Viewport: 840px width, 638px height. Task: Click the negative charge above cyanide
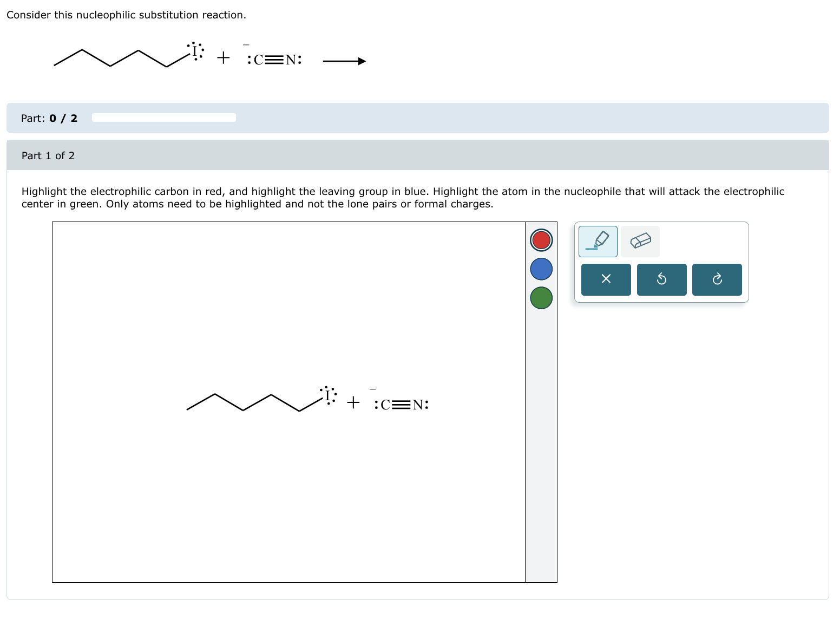point(372,389)
